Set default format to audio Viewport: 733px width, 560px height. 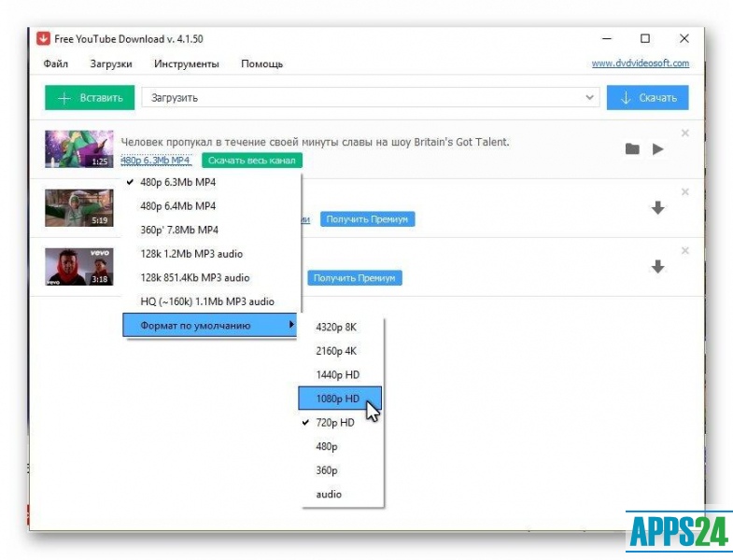(x=340, y=494)
